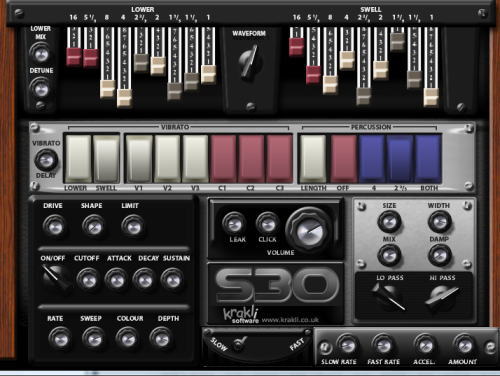Click the Swell 8 drawbar handle
Image resolution: width=500 pixels, height=376 pixels.
pos(330,84)
